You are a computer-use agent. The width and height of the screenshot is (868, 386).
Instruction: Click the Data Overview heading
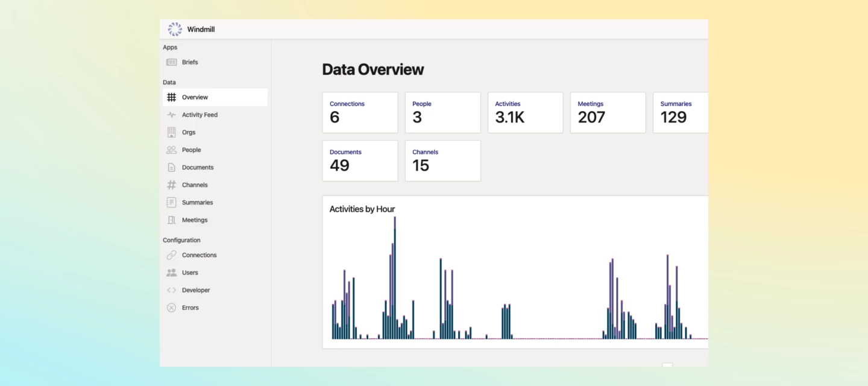coord(373,69)
